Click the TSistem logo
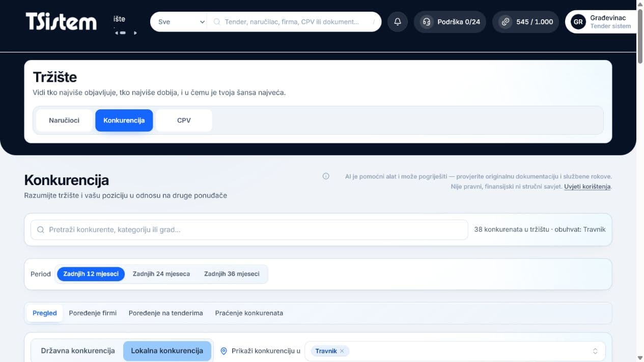 click(x=61, y=21)
